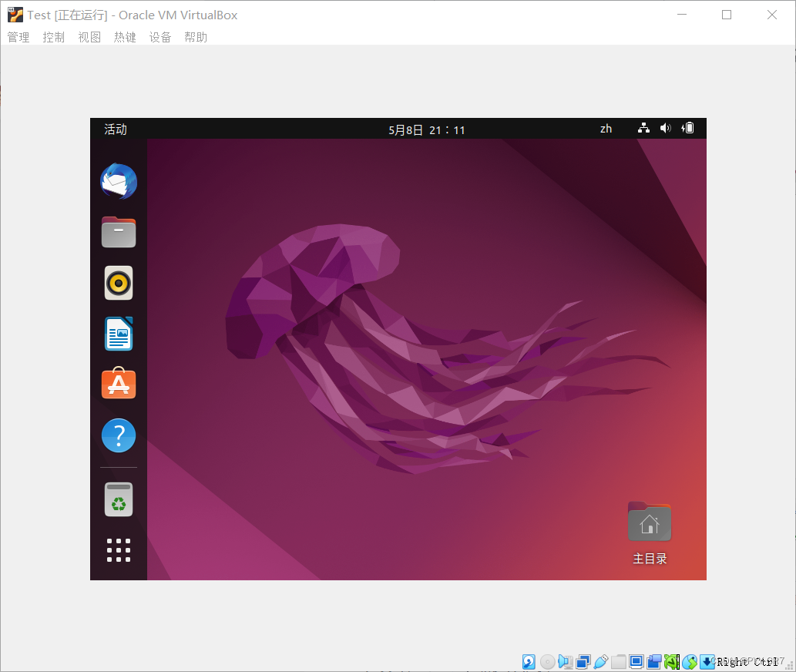This screenshot has width=796, height=672.
Task: Click the network adapter status icon
Action: (583, 662)
